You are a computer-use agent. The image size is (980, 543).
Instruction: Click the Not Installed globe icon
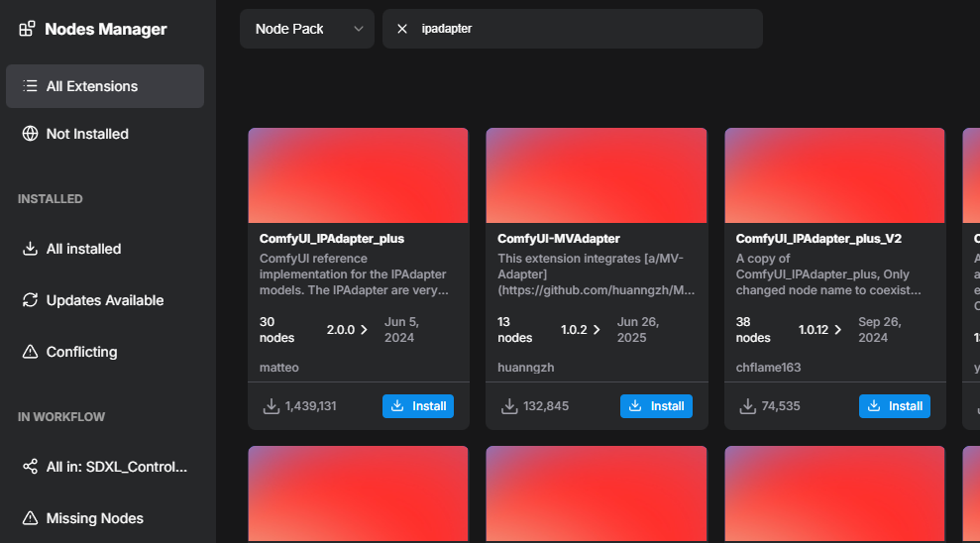pos(30,134)
